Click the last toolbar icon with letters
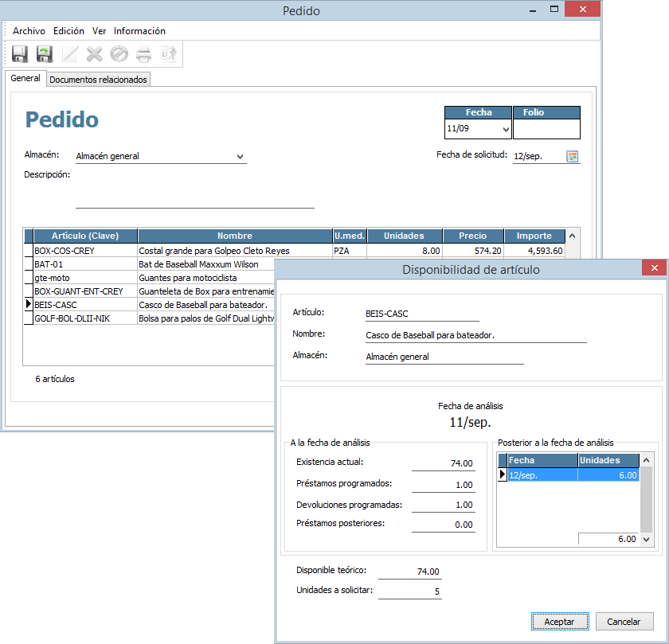 pos(168,54)
